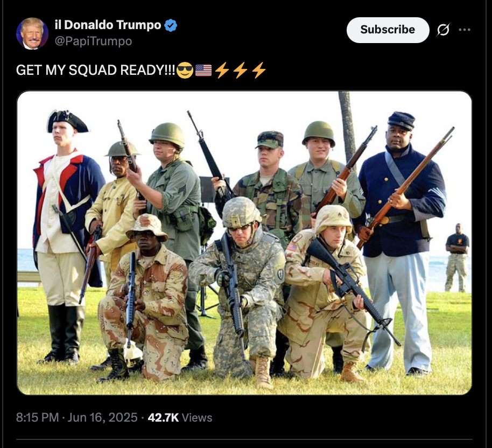Open the 8:15 PM timestamp link
This screenshot has height=448, width=492.
[37, 417]
